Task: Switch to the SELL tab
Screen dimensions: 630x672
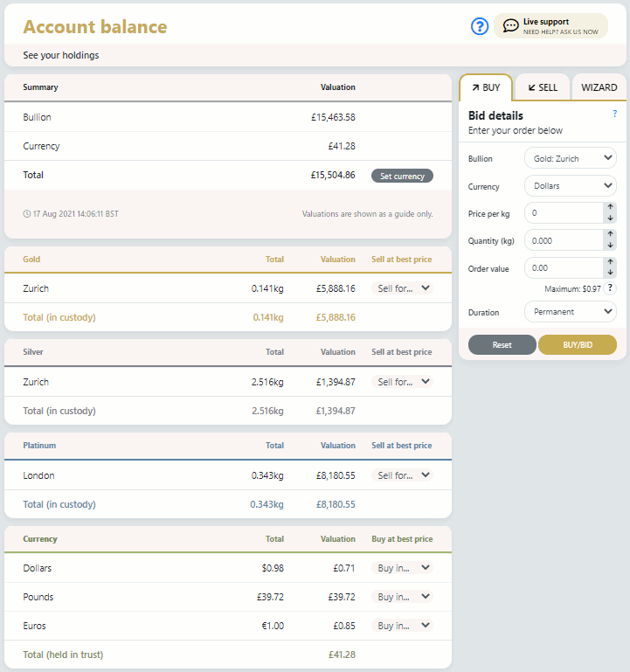Action: (543, 87)
